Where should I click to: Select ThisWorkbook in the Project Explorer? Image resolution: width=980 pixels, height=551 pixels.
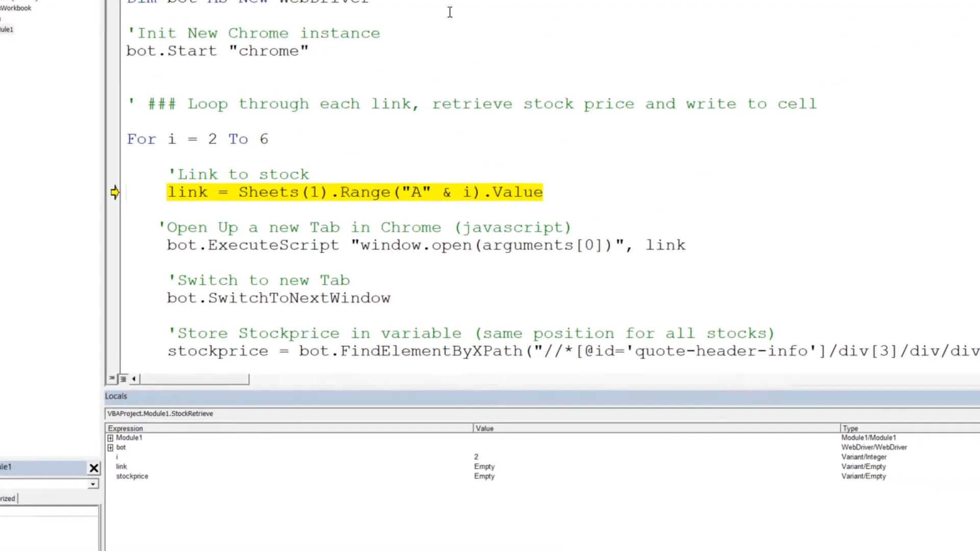(x=15, y=8)
